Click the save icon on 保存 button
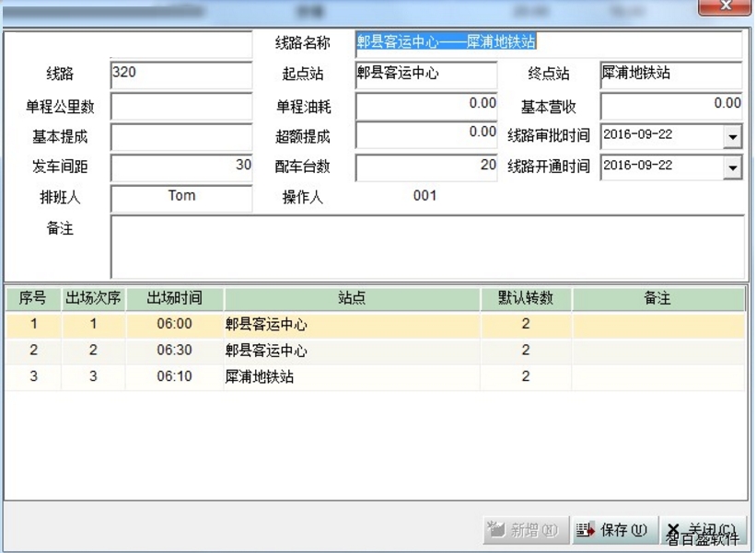This screenshot has height=553, width=756. (586, 530)
